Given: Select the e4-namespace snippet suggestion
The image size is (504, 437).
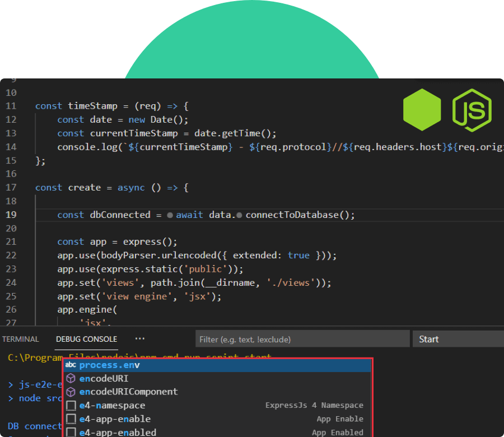Looking at the screenshot, I should 218,406.
